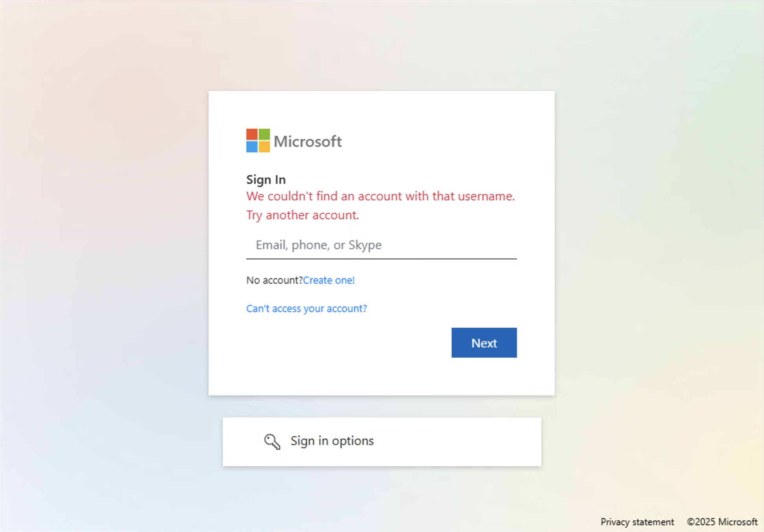Click the key icon beside Sign in options
764x532 pixels.
pos(272,441)
